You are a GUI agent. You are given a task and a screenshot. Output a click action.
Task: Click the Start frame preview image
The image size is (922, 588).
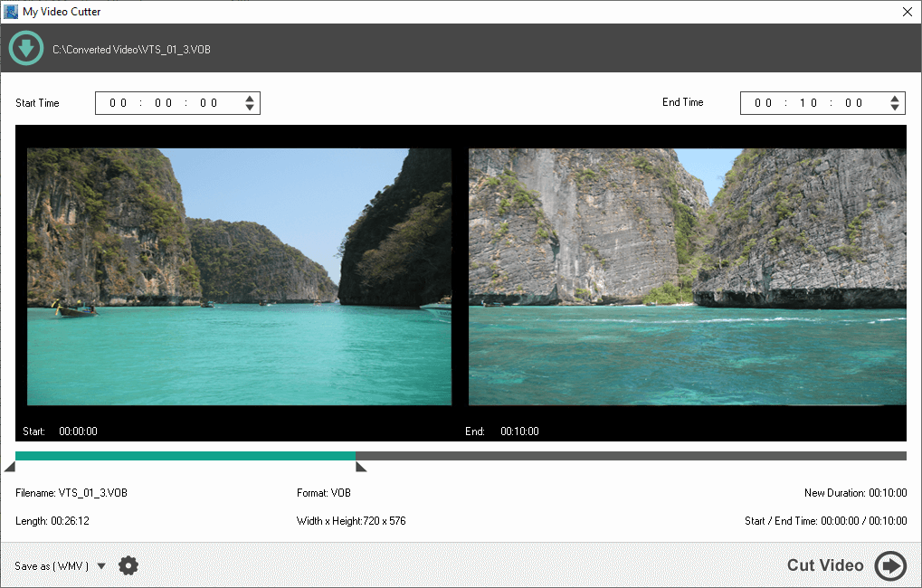239,277
